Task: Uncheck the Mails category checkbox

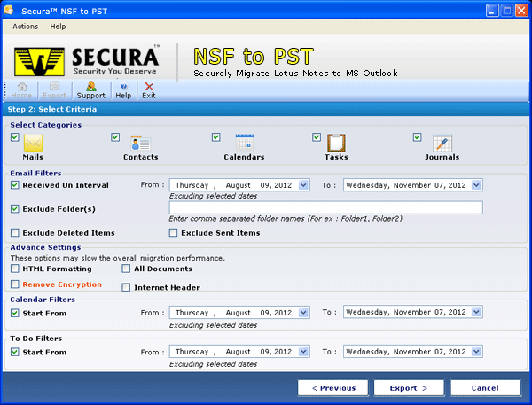Action: click(x=14, y=137)
